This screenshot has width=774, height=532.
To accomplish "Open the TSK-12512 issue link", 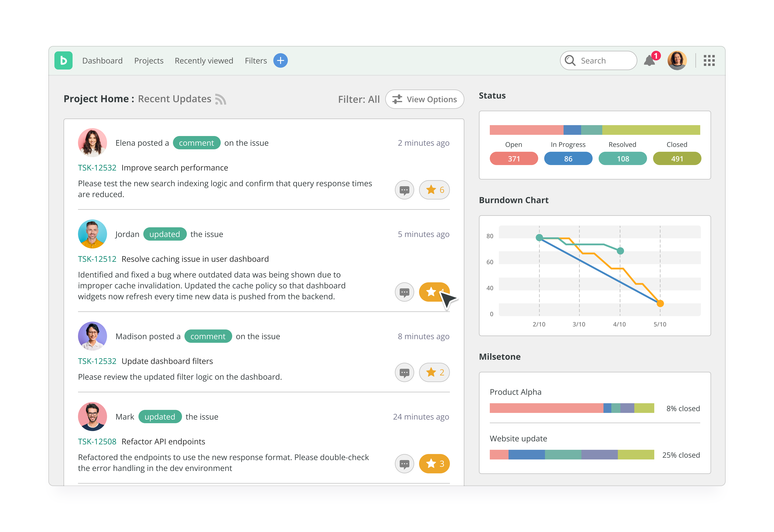I will (x=97, y=259).
